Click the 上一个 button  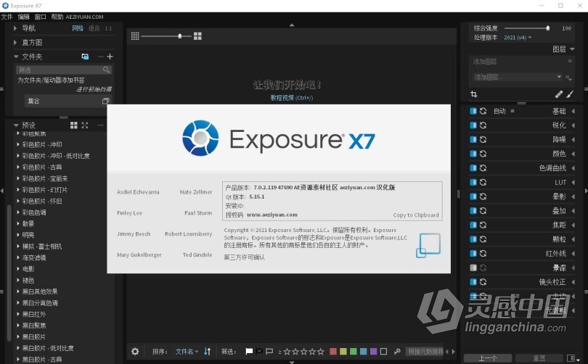[488, 358]
